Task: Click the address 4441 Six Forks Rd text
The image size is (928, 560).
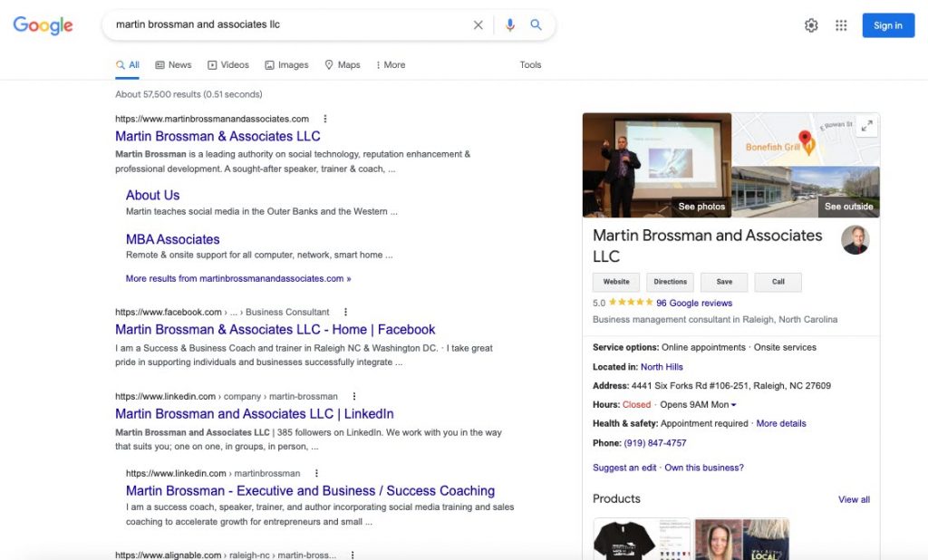Action: (731, 386)
